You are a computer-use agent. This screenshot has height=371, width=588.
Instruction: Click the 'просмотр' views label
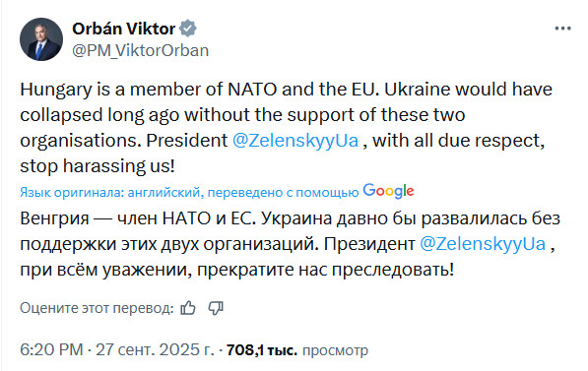tap(335, 350)
